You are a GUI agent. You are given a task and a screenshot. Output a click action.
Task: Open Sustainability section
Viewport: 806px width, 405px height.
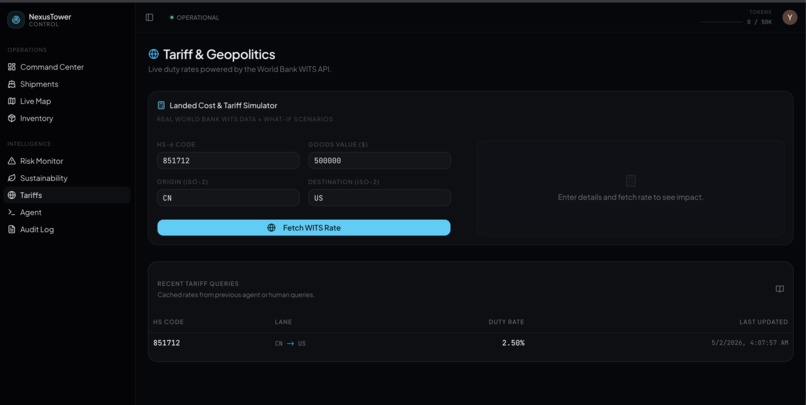67,178
